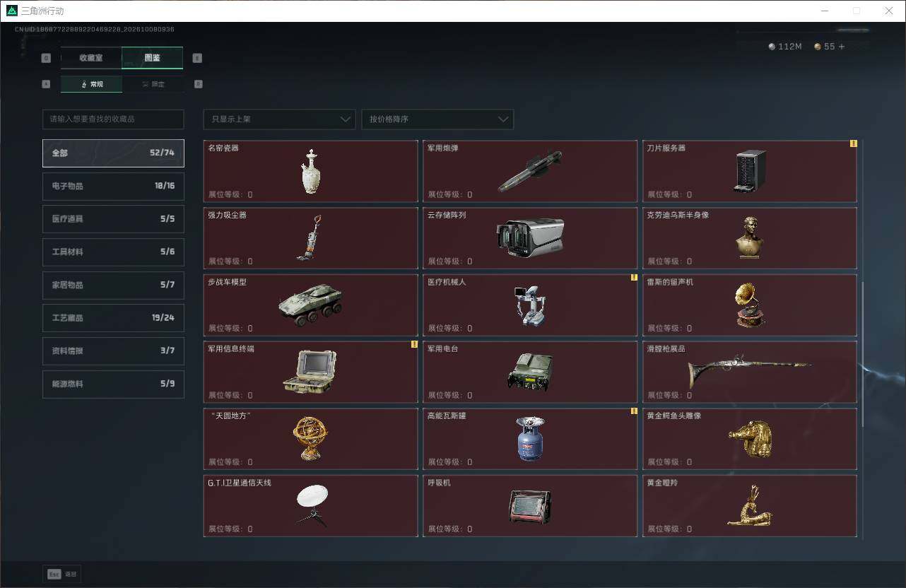
Task: Select the 滑膛枪展品 musket exhibit item
Action: click(x=750, y=372)
